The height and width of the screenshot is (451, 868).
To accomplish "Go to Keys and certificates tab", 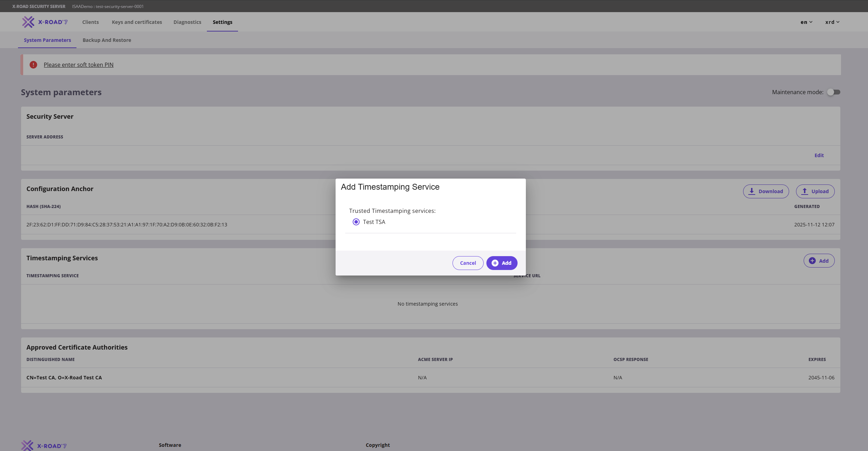I will click(x=137, y=22).
